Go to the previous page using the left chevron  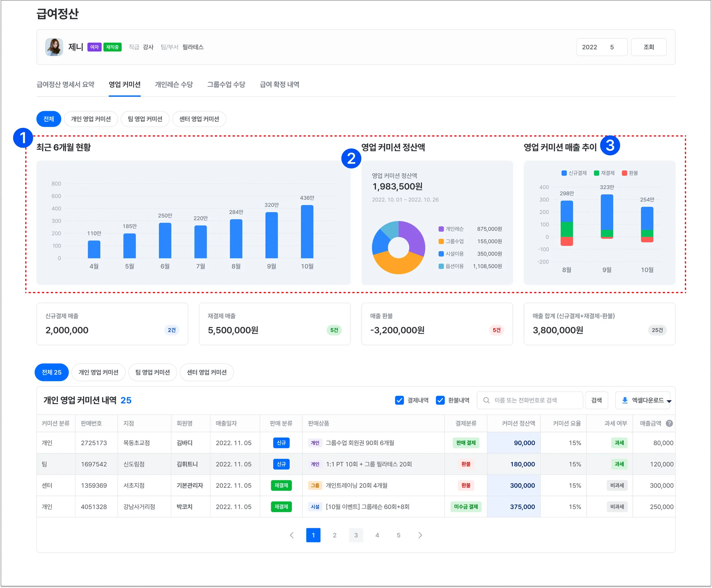292,535
